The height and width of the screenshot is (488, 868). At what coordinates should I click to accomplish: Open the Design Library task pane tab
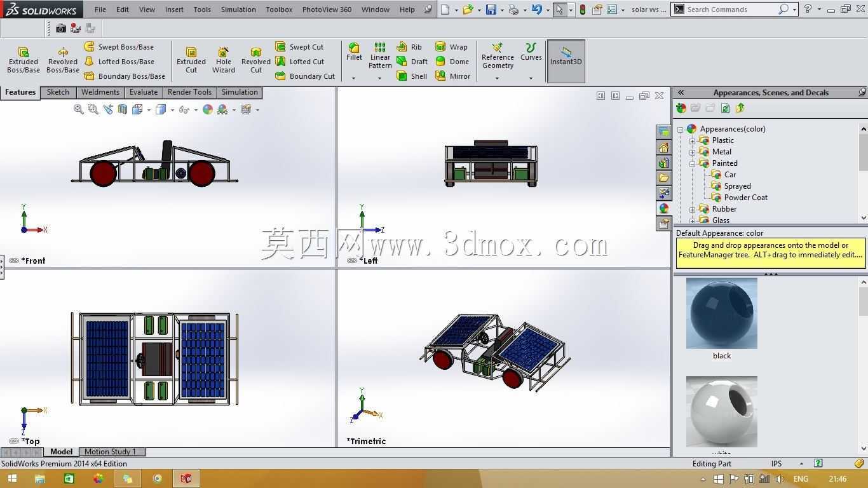coord(663,163)
